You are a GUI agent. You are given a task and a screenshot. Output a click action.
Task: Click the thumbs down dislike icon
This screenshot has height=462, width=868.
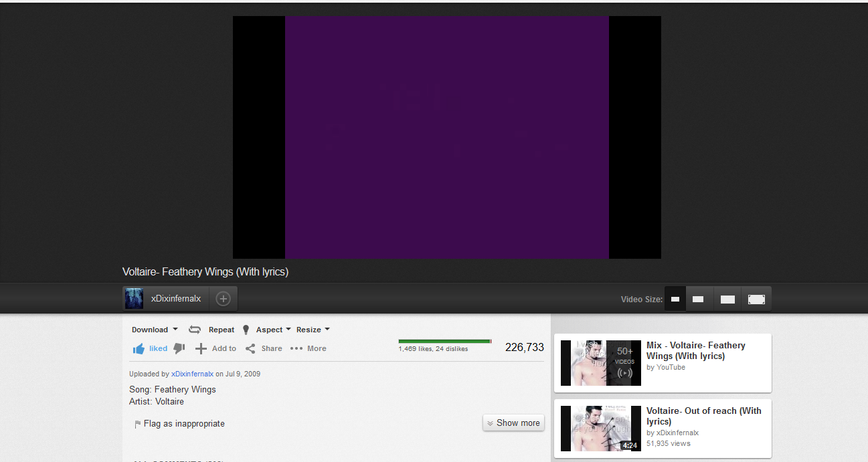(179, 348)
